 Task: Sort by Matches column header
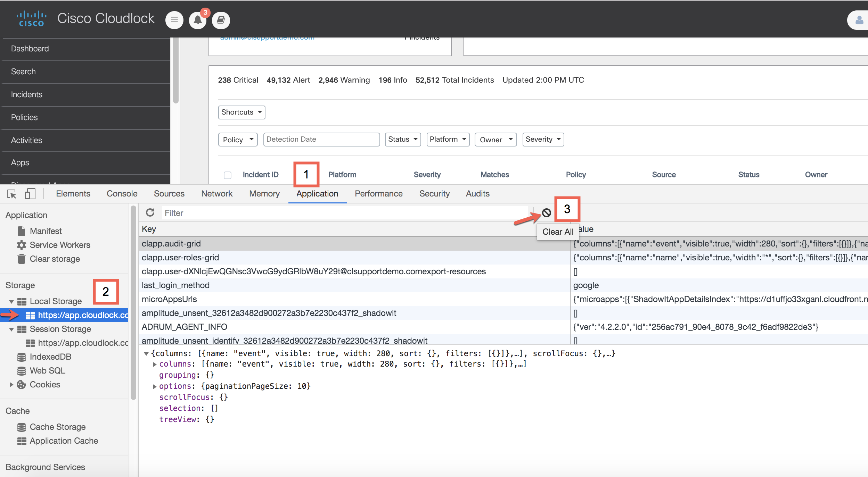click(x=495, y=175)
